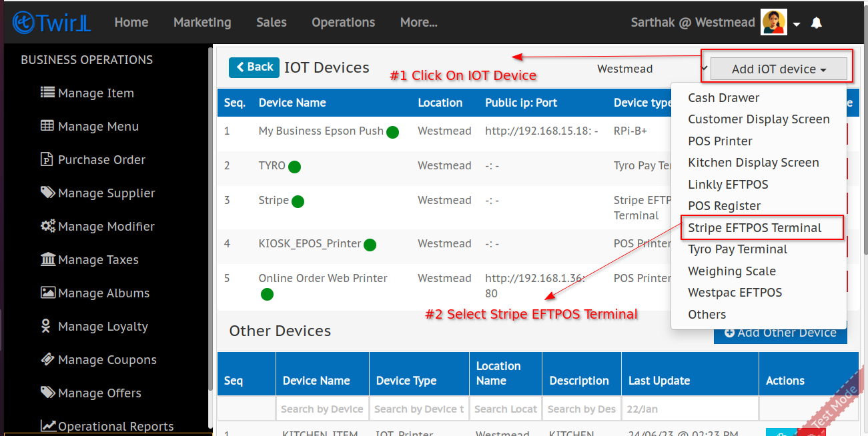Click the Twirll logo icon

pyautogui.click(x=24, y=22)
